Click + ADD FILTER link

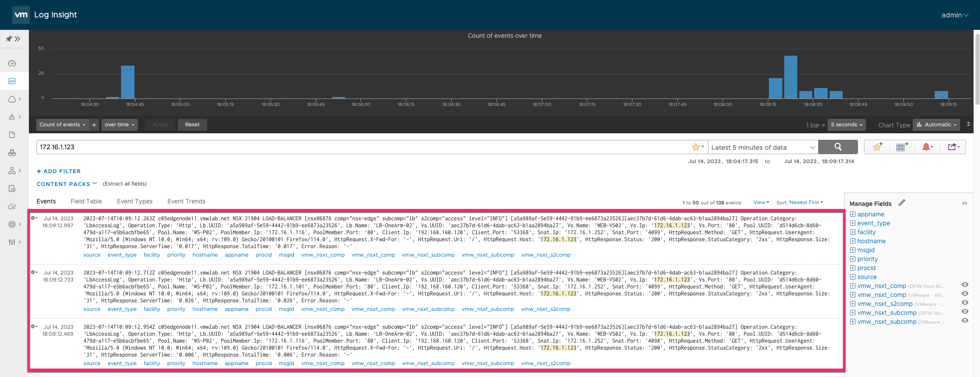click(59, 171)
